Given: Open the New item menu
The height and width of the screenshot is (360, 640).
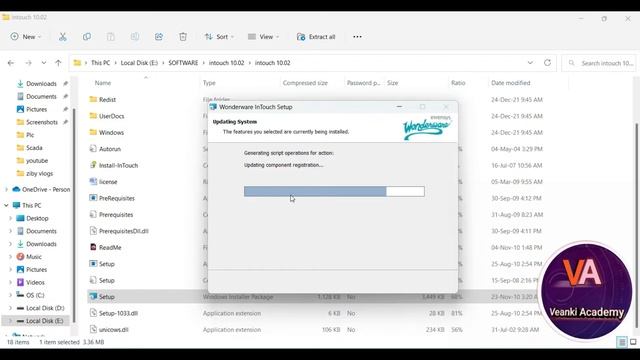Looking at the screenshot, I should [26, 37].
